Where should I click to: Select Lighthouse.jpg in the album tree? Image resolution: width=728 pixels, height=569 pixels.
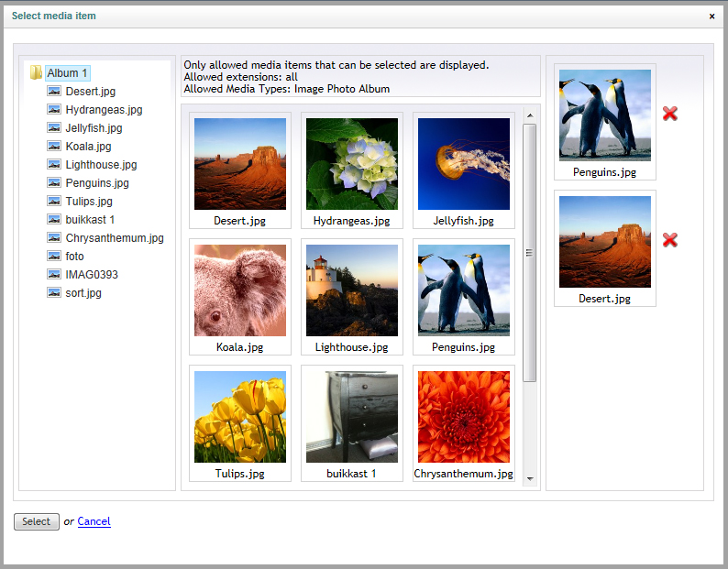[101, 165]
